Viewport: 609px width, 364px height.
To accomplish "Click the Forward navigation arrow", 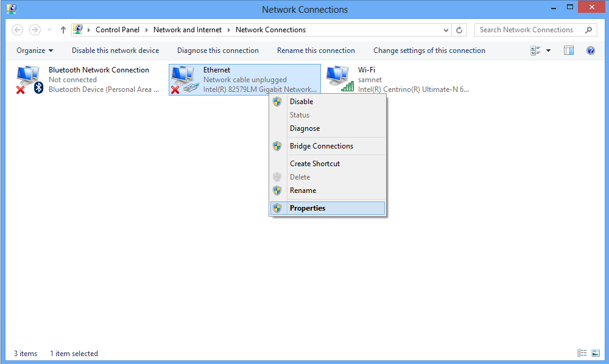I will [x=35, y=30].
